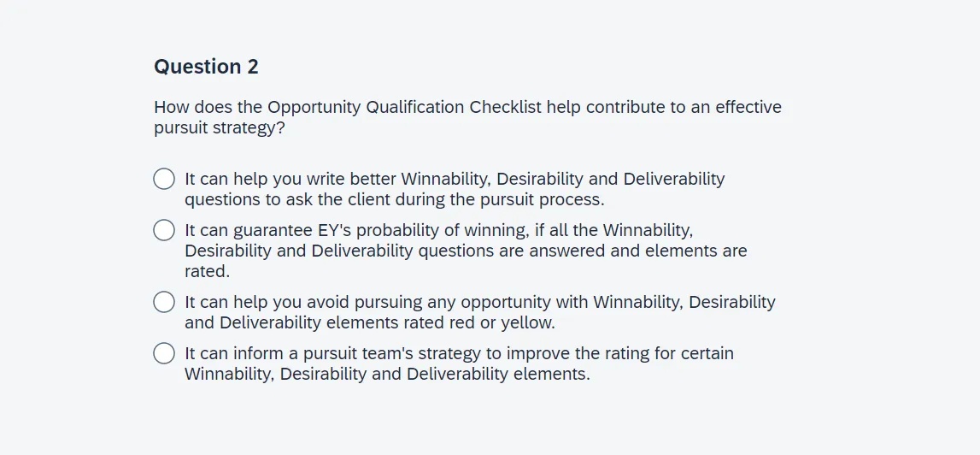
Task: Click the final line ending 'Deliverability elements.'
Action: tap(387, 374)
